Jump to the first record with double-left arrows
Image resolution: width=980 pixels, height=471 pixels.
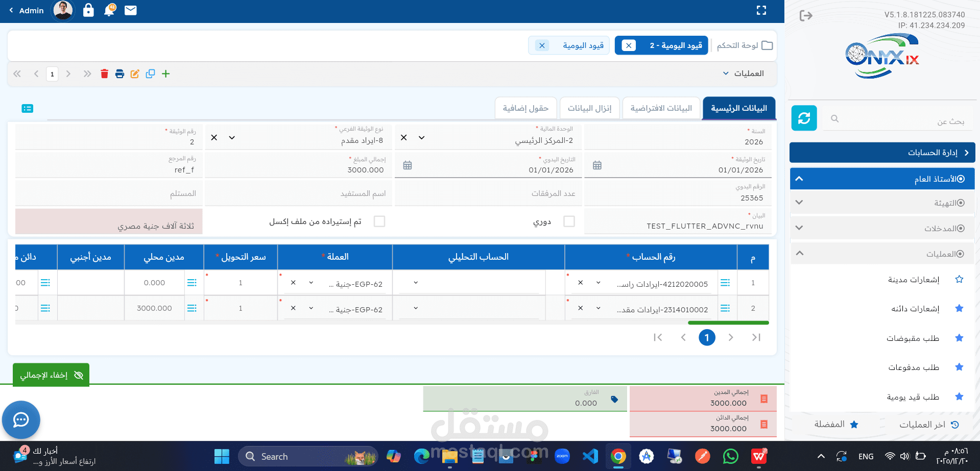(17, 74)
